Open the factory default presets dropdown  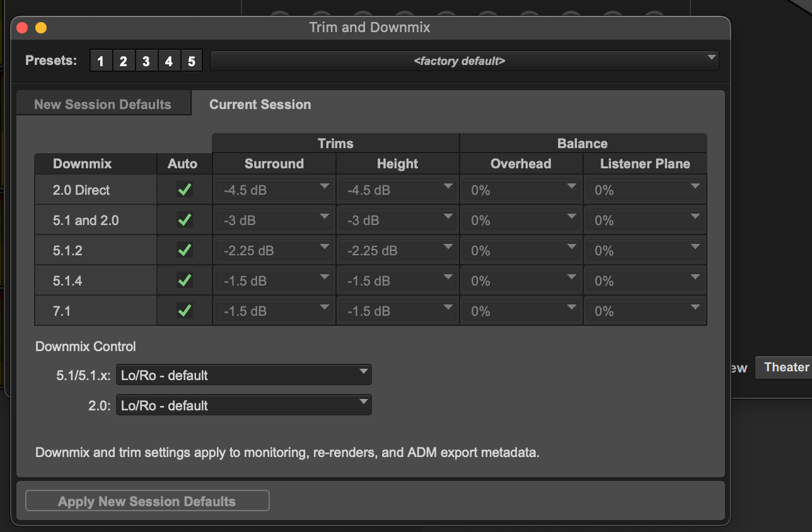coord(465,61)
